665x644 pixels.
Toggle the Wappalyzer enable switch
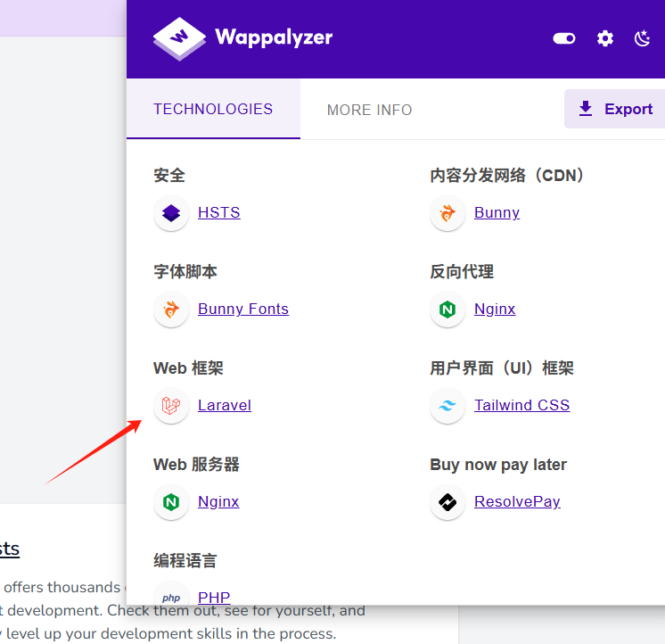[564, 38]
